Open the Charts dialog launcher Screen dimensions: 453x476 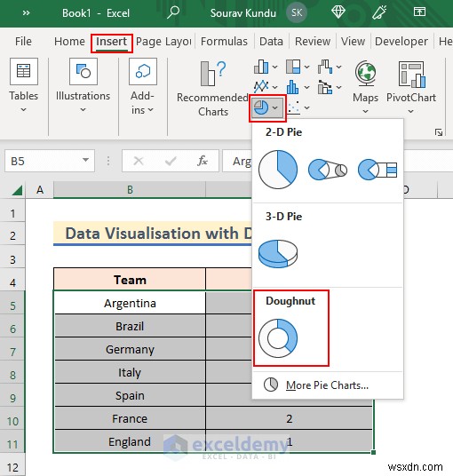pyautogui.click(x=439, y=132)
